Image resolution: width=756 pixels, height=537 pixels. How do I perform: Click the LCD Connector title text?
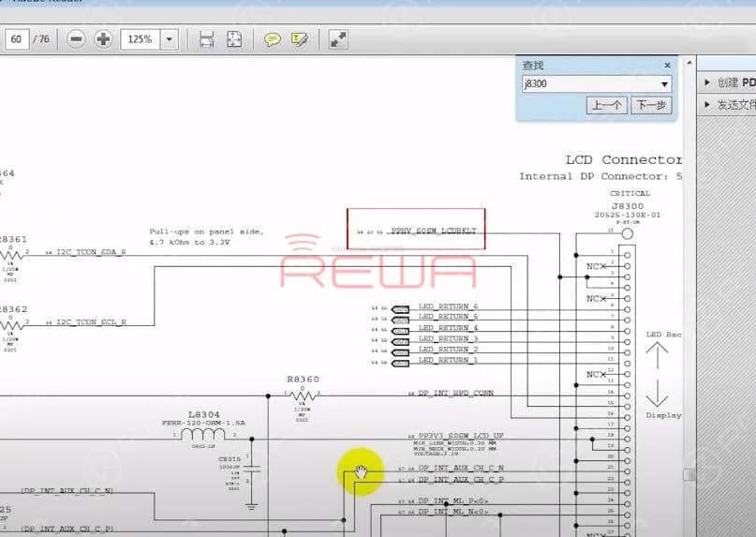623,159
